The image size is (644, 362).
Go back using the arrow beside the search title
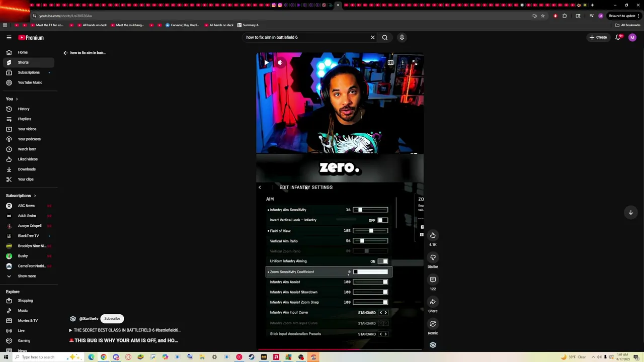[x=65, y=53]
